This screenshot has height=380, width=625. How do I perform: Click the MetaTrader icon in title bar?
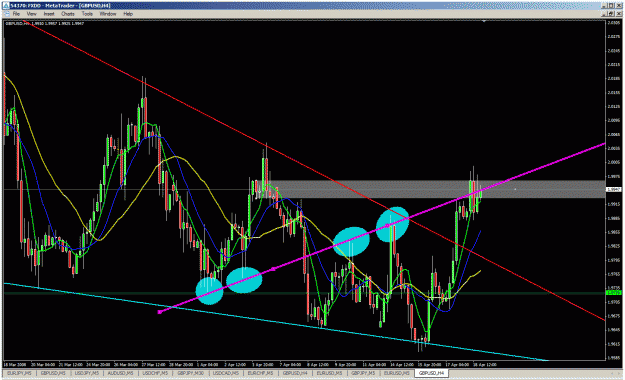click(6, 6)
